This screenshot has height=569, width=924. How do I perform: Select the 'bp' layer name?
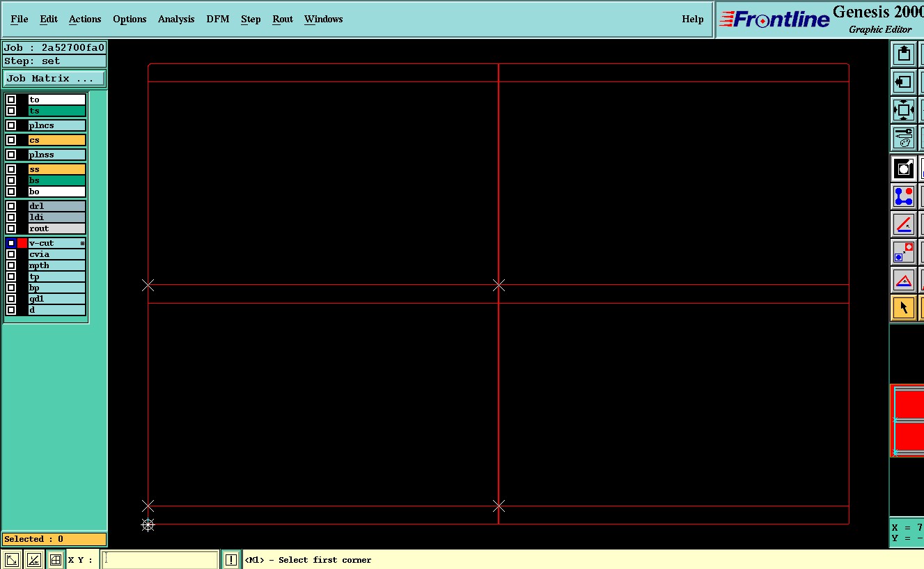(56, 288)
